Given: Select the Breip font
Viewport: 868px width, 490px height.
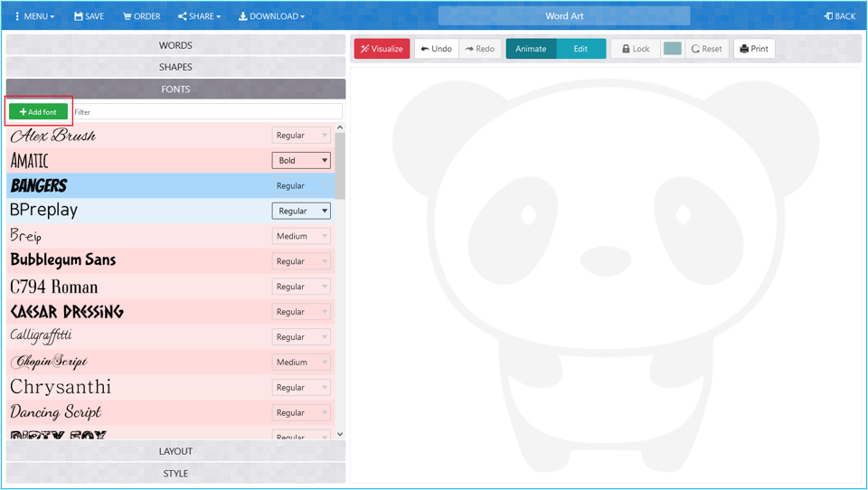Looking at the screenshot, I should click(25, 236).
